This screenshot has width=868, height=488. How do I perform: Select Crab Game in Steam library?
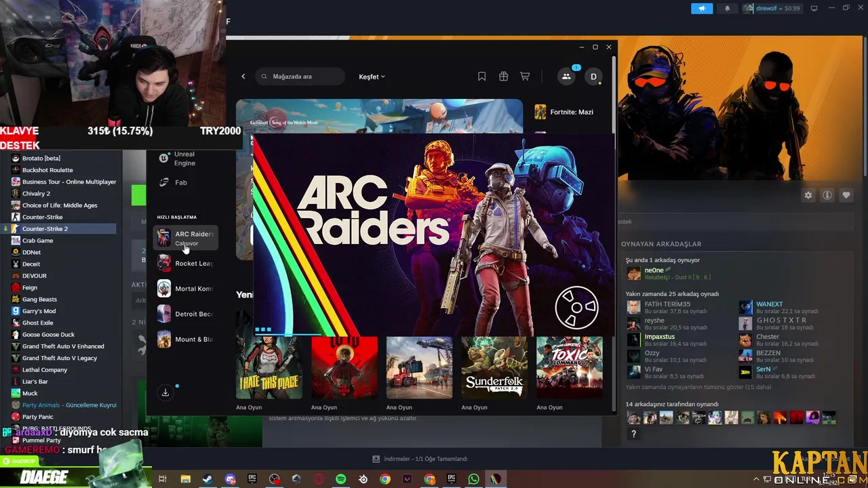point(37,241)
